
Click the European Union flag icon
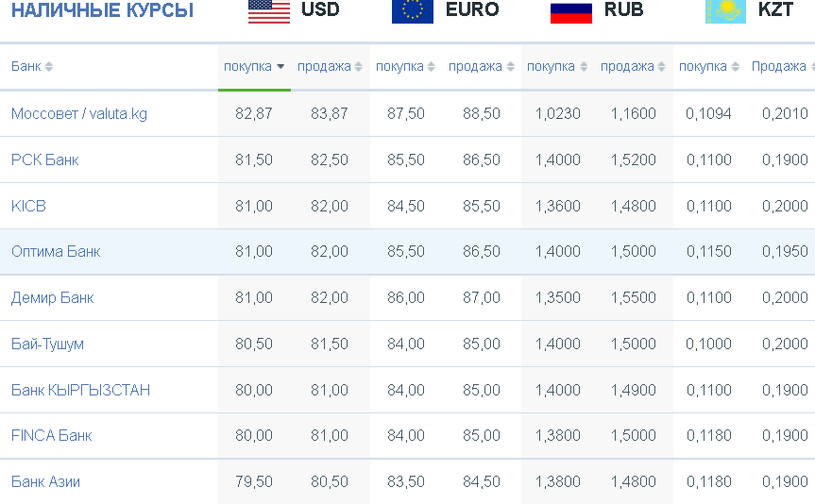[x=412, y=12]
